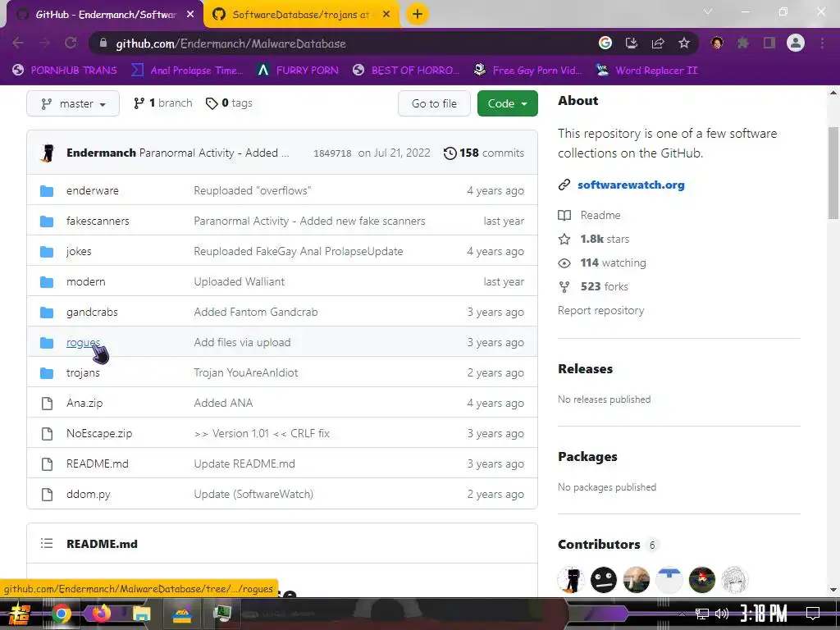Click the Windows Start button in taskbar

pos(18,614)
